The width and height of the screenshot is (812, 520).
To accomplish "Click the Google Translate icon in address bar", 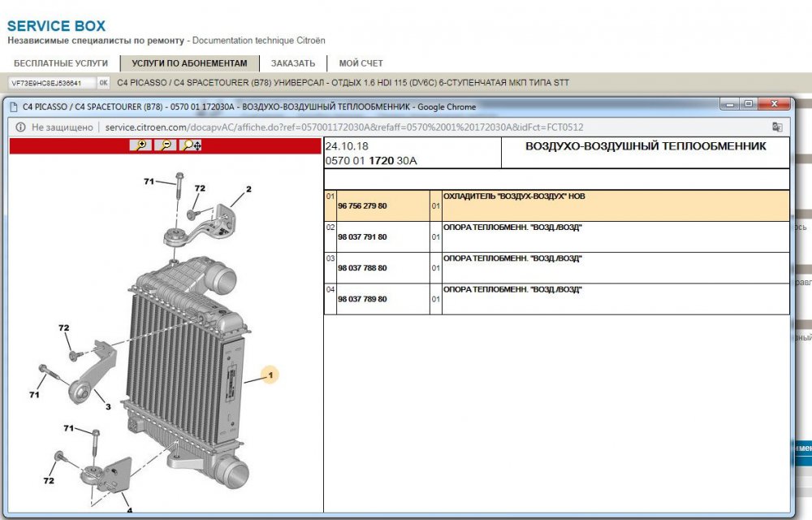I will [777, 127].
